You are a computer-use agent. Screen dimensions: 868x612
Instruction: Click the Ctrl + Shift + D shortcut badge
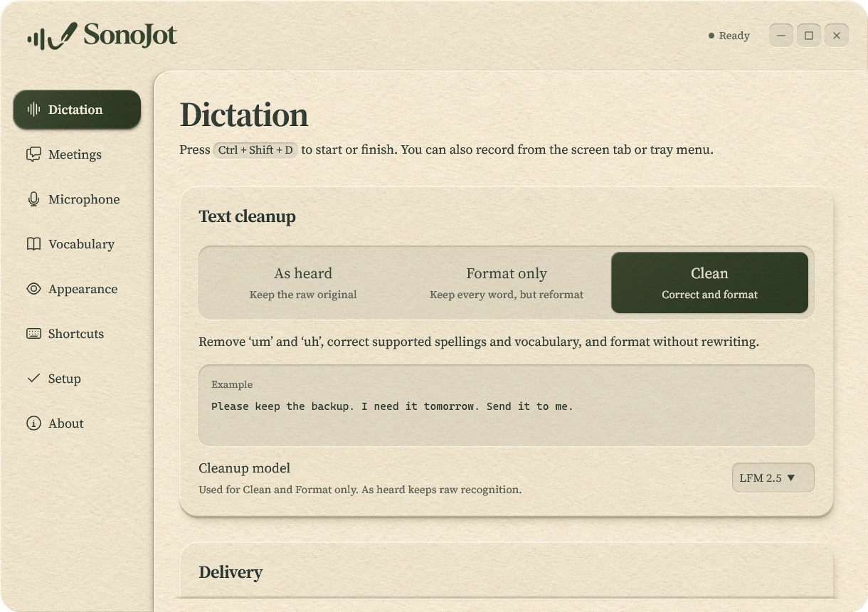pos(255,150)
